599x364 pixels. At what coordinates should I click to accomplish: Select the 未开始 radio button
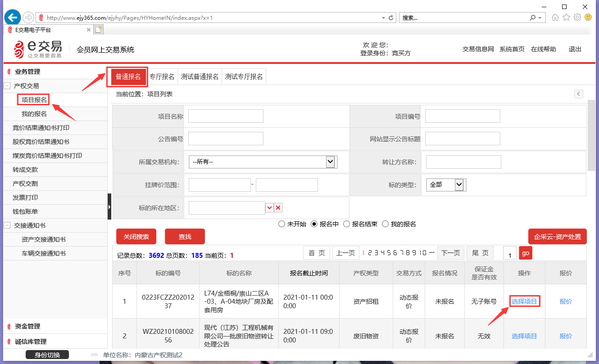point(282,224)
